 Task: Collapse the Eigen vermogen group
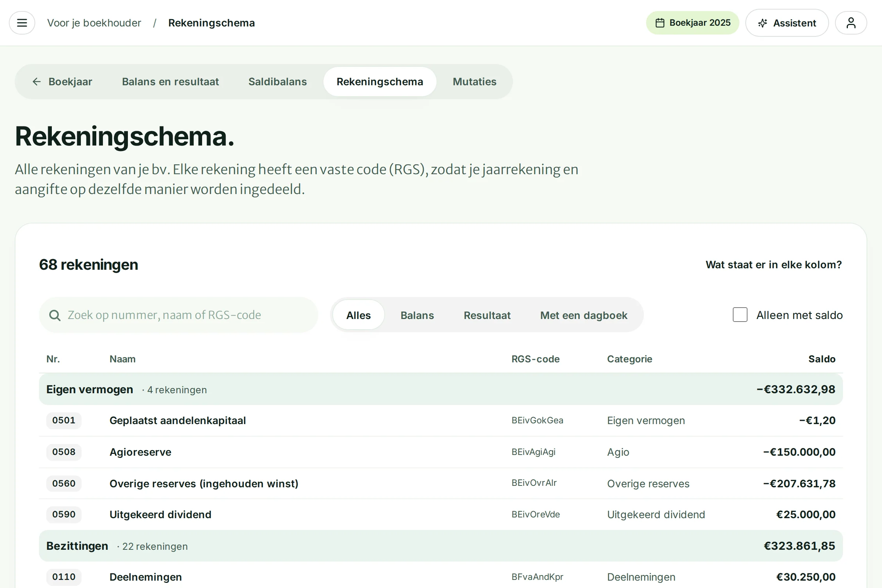pos(441,389)
